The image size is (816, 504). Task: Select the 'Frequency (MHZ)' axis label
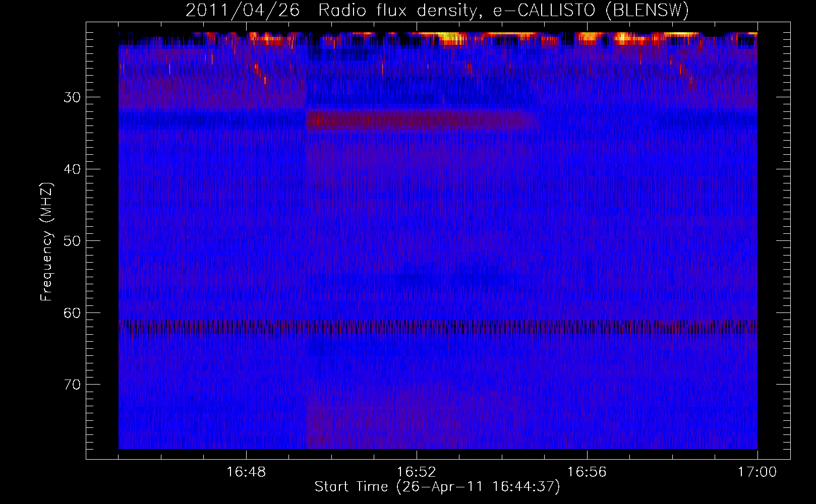(x=46, y=242)
